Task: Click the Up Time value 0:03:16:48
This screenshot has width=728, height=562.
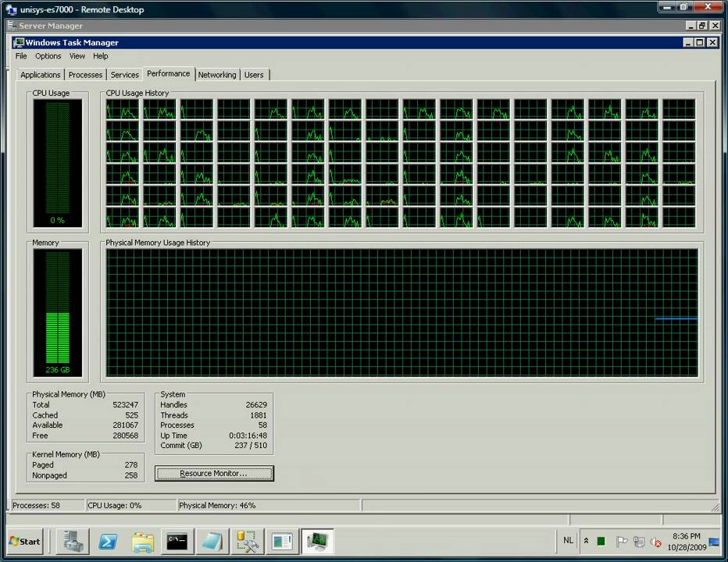Action: click(248, 436)
